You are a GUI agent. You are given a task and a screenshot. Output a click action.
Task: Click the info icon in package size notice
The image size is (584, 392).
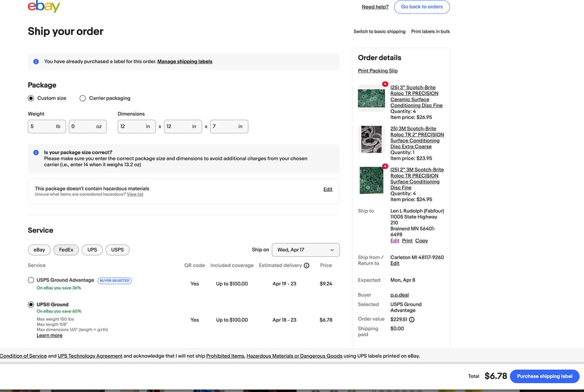coord(36,152)
